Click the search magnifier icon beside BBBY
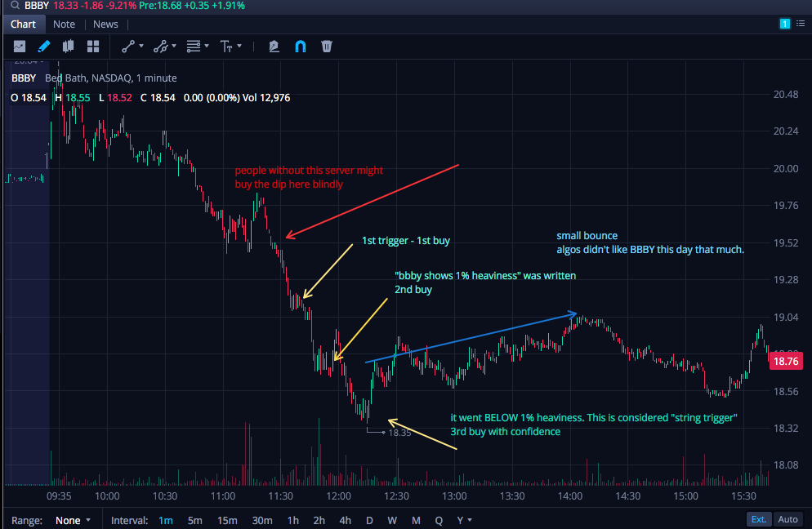812x529 pixels. [x=15, y=6]
